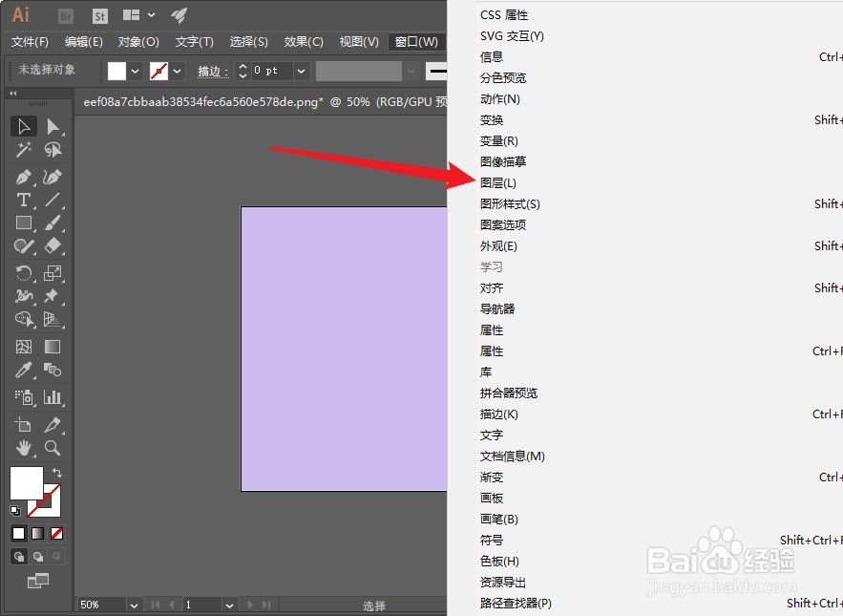Open the 编辑(E) menu

pos(84,41)
